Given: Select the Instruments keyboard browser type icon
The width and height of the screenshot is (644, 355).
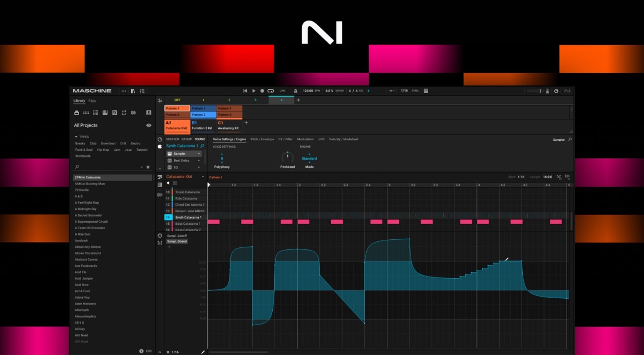Looking at the screenshot, I should click(x=105, y=113).
